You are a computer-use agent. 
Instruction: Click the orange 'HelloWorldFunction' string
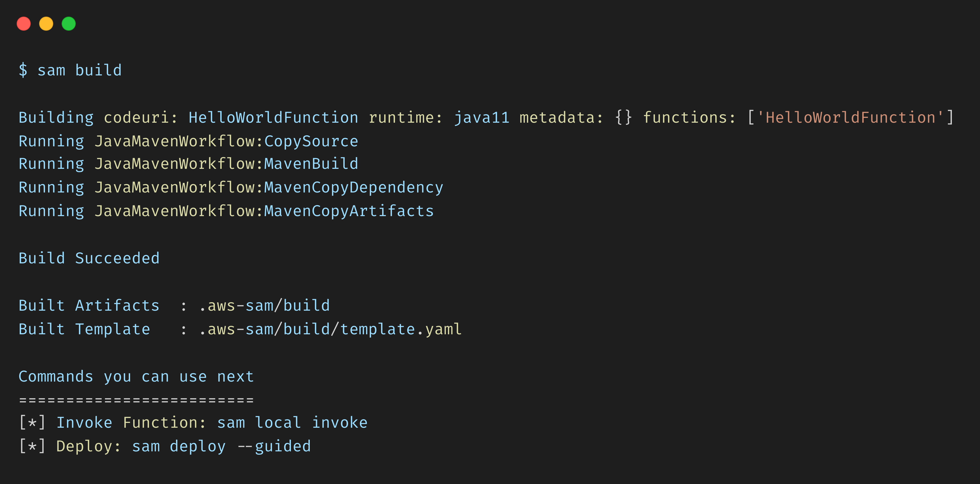pyautogui.click(x=850, y=118)
